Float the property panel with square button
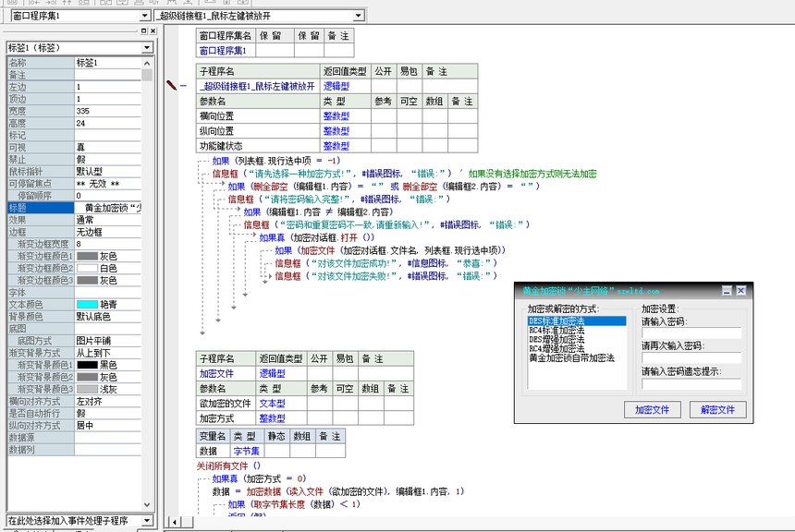This screenshot has width=795, height=532. (x=143, y=30)
